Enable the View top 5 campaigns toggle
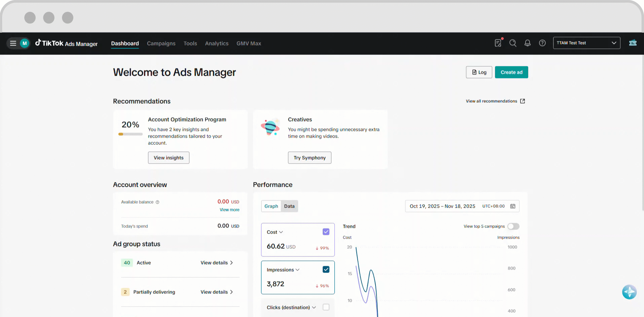The width and height of the screenshot is (644, 317). (513, 226)
